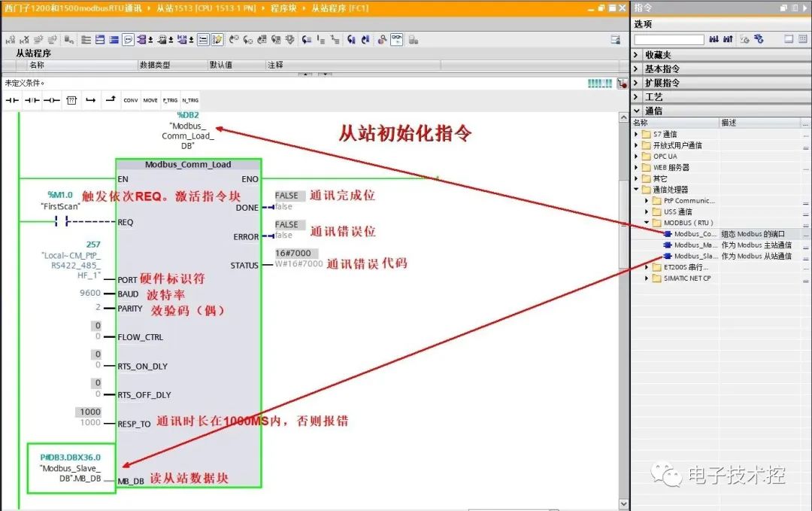Insert an output coil element

[52, 100]
